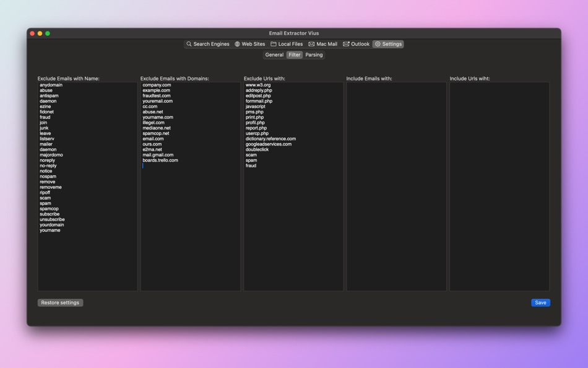This screenshot has width=588, height=368.
Task: Open the Settings gear icon
Action: [x=377, y=44]
